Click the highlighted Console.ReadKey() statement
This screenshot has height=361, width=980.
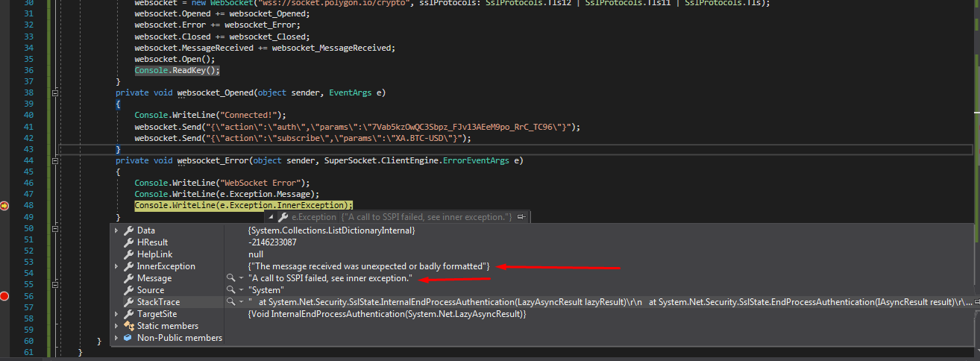coord(178,70)
